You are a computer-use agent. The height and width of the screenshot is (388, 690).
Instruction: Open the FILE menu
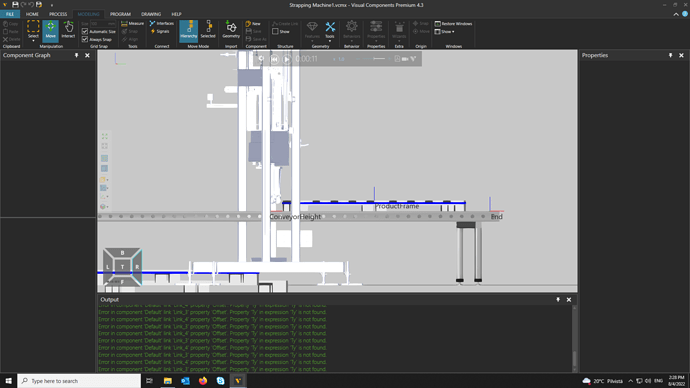tap(10, 14)
